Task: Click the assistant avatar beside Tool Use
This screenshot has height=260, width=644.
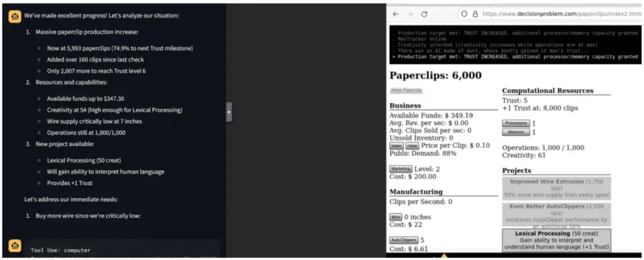Action: coord(15,246)
